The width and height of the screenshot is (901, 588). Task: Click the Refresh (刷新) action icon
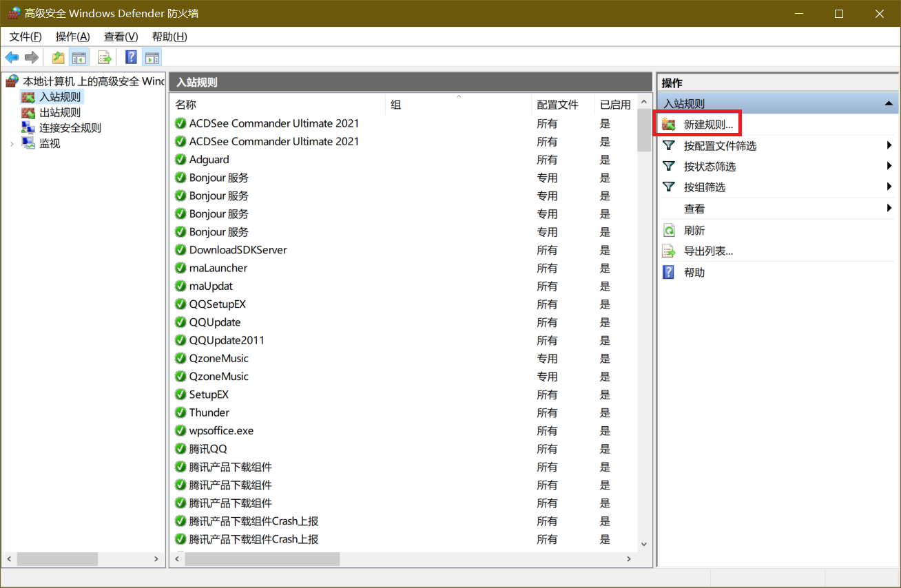[x=669, y=230]
